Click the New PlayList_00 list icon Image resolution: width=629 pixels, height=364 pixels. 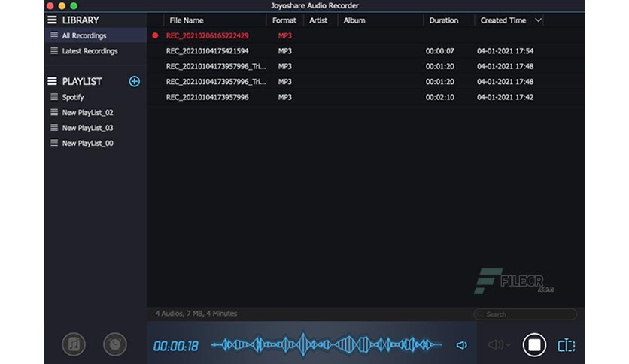click(x=54, y=143)
